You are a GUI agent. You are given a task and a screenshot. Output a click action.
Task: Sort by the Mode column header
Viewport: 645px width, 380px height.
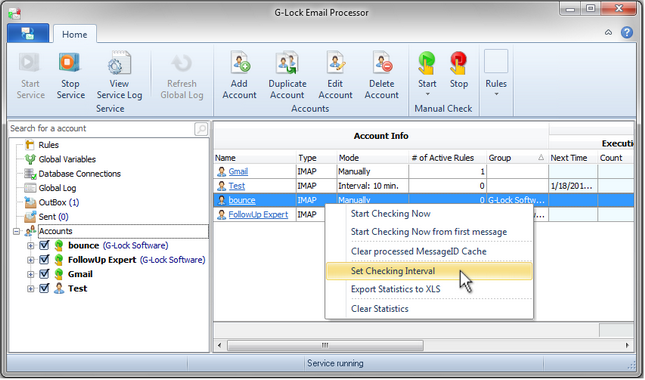click(x=372, y=158)
